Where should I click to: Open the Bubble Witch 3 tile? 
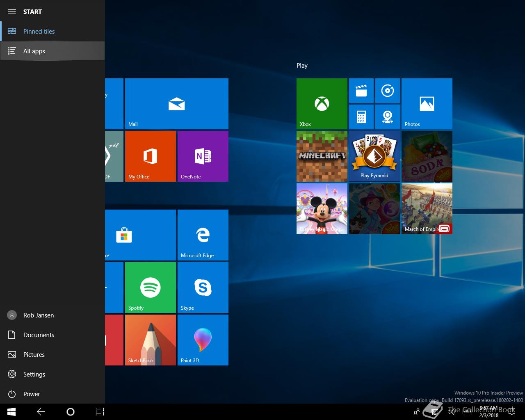pyautogui.click(x=374, y=209)
